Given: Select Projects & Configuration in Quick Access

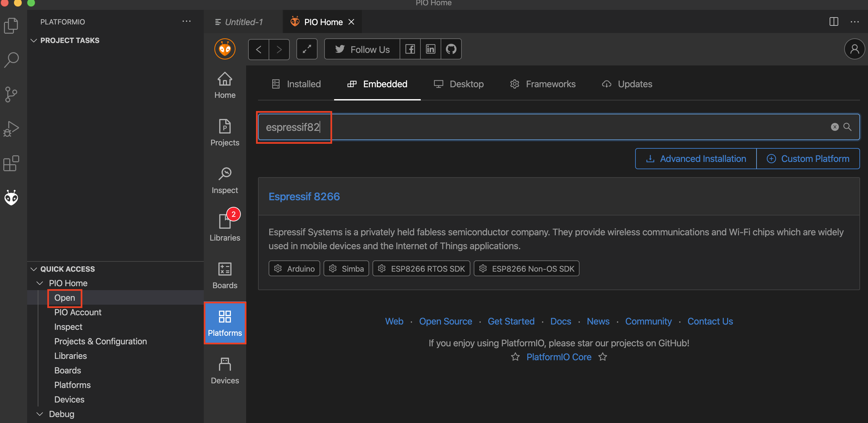Looking at the screenshot, I should point(101,341).
